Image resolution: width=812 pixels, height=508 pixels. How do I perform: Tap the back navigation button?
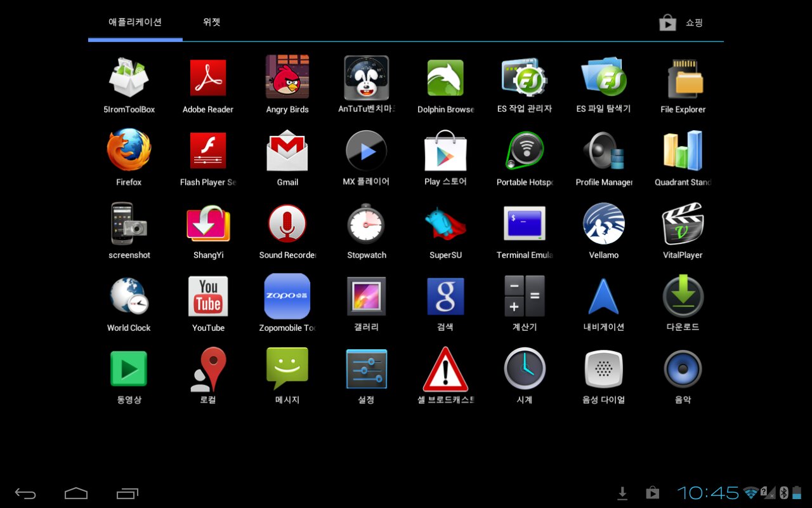coord(25,493)
